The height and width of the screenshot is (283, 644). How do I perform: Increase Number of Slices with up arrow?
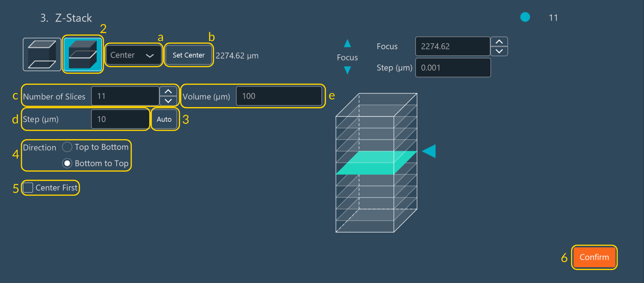click(168, 92)
